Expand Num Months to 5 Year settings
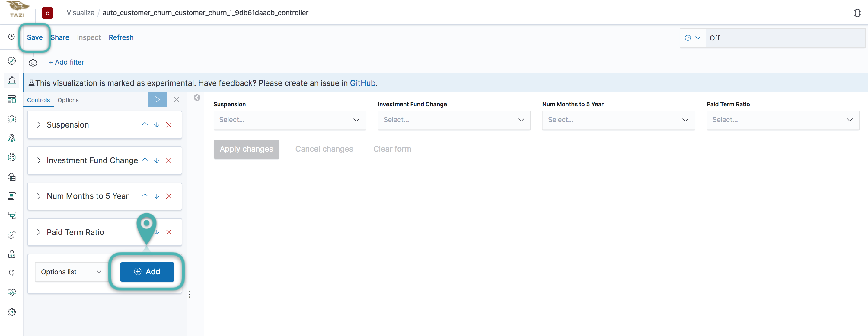 click(39, 196)
